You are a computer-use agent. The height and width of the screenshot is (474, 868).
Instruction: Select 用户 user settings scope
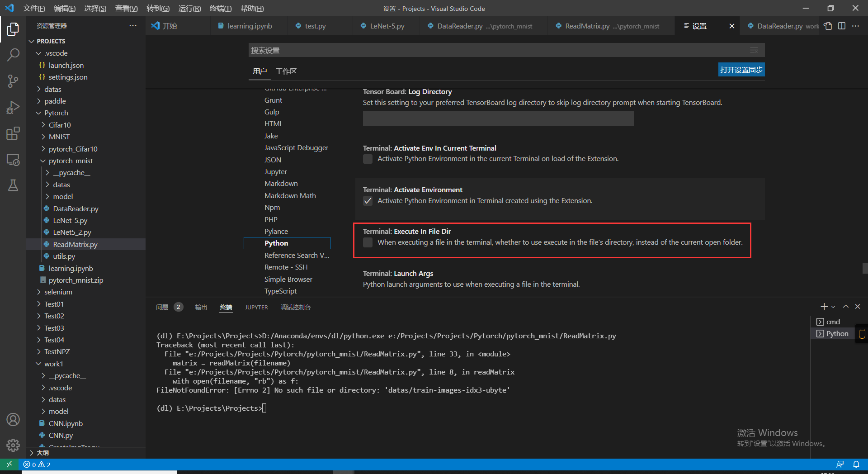pos(259,71)
